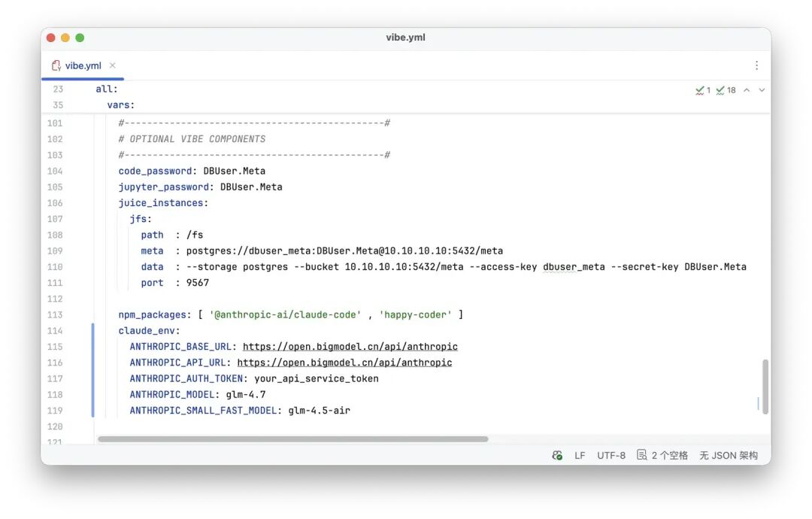Click the 'code_password' key
This screenshot has height=519, width=812.
pyautogui.click(x=155, y=171)
